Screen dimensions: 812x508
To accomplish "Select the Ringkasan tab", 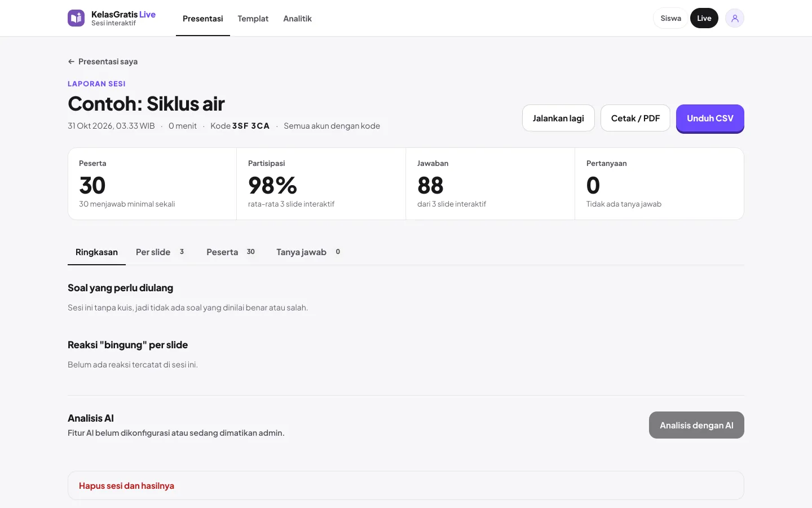I will click(96, 252).
